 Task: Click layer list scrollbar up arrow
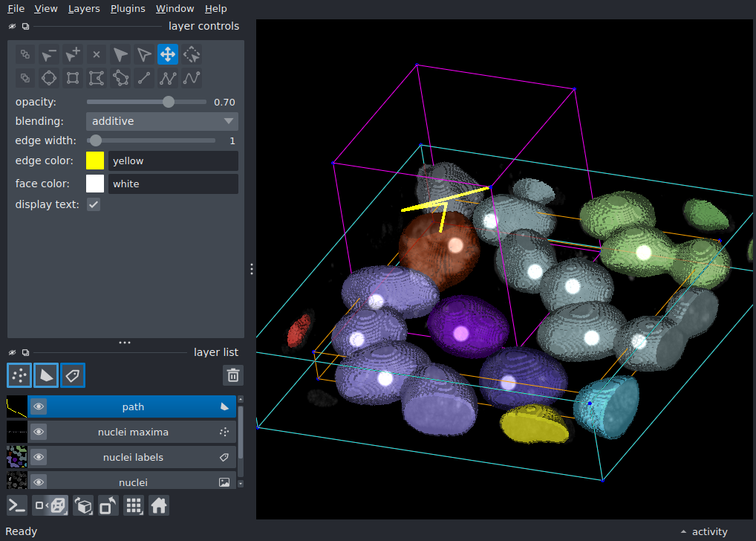(241, 399)
